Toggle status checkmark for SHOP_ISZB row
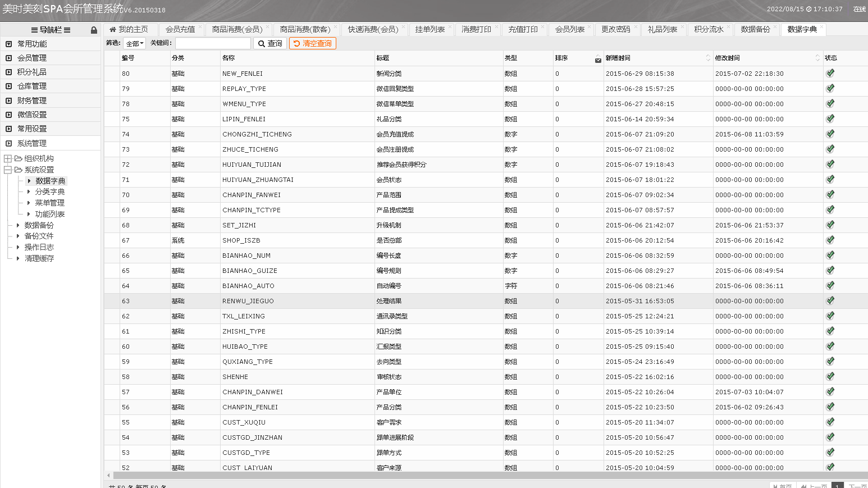868x488 pixels. (x=830, y=240)
